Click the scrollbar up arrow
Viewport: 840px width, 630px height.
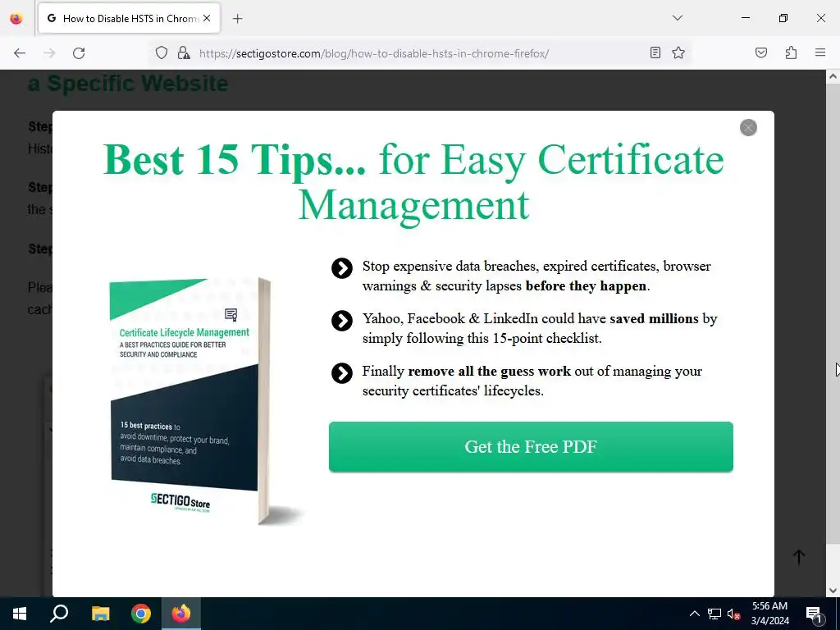[833, 76]
